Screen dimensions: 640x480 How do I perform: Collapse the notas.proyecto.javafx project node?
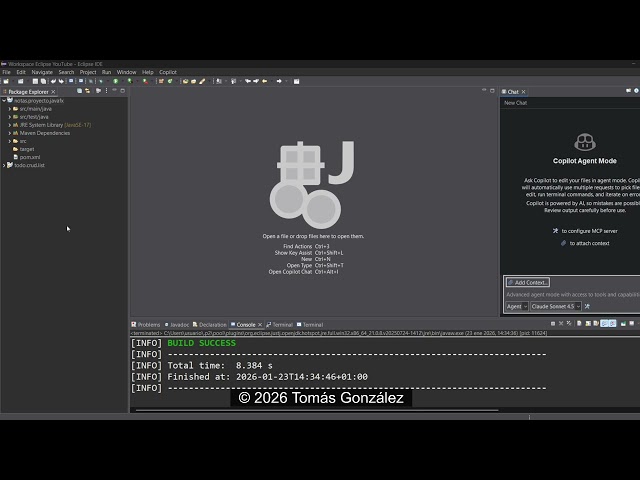4,100
